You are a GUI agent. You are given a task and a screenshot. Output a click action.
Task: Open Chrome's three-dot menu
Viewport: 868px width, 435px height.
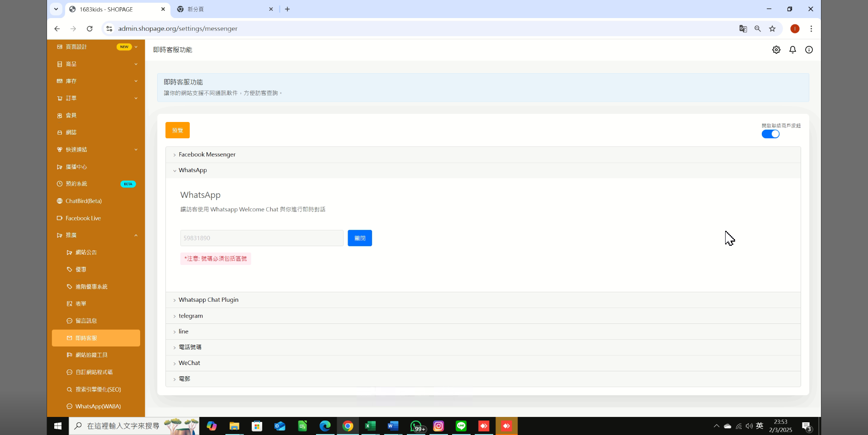tap(811, 28)
